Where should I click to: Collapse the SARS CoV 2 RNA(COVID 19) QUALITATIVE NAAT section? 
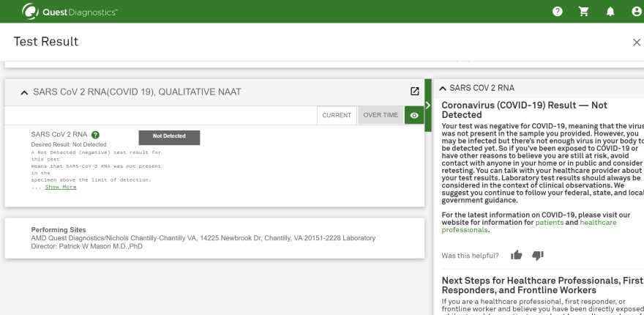pyautogui.click(x=24, y=92)
